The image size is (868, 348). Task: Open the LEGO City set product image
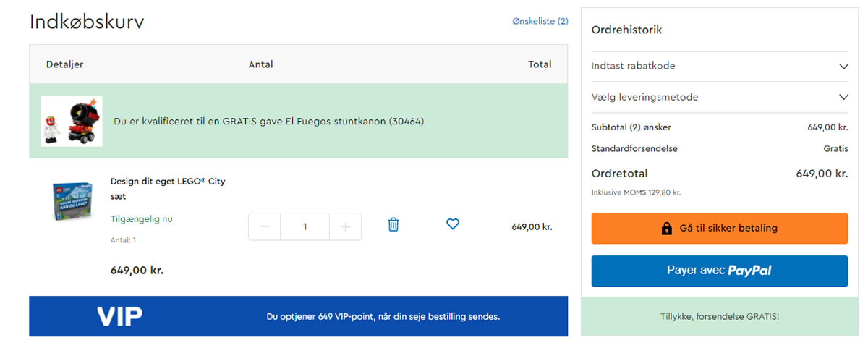[x=72, y=200]
